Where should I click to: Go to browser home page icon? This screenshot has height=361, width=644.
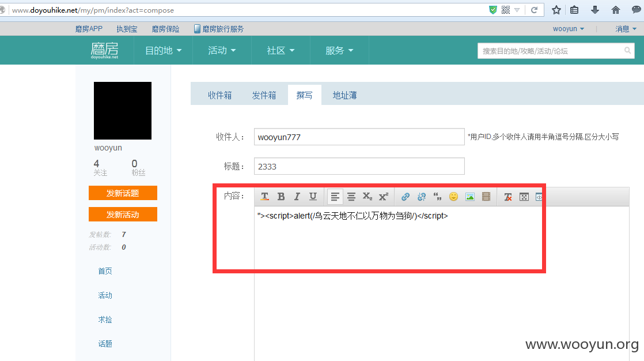[x=615, y=10]
